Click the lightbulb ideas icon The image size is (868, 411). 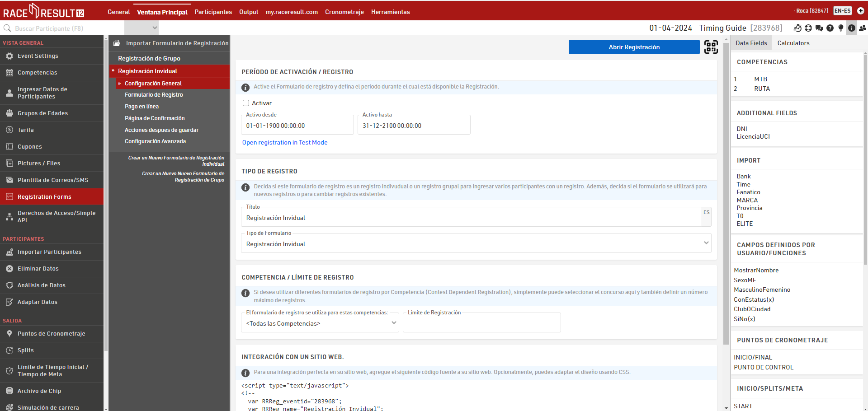point(841,28)
